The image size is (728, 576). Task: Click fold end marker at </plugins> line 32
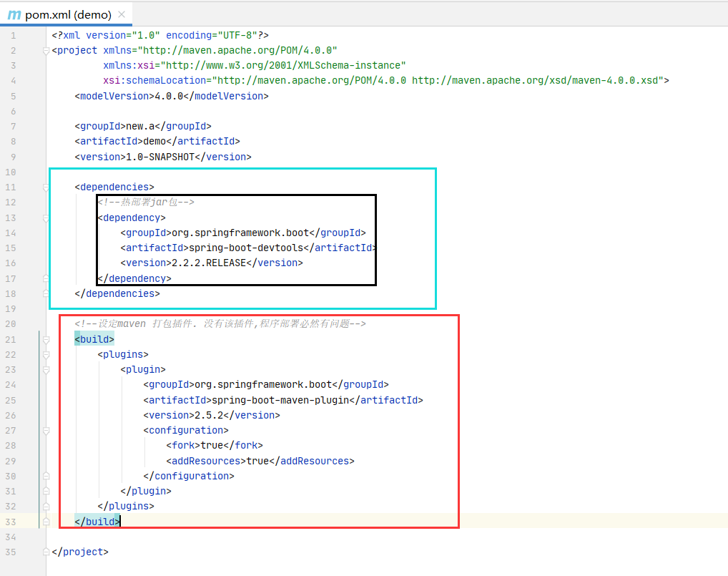click(x=46, y=507)
